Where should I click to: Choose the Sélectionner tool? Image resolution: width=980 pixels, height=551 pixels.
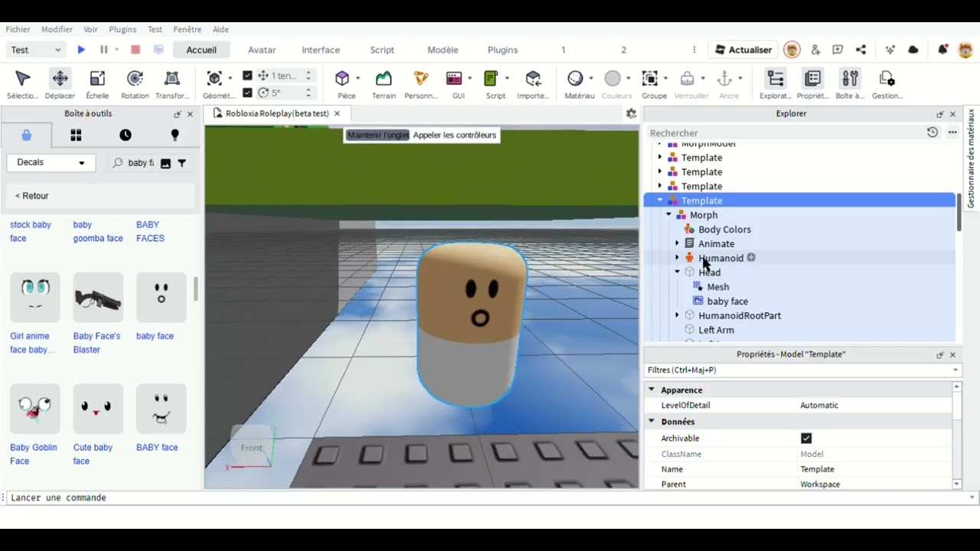point(22,84)
